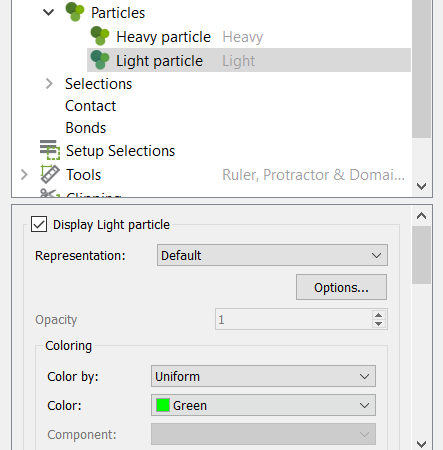443x450 pixels.
Task: Open the Color dropdown showing Green
Action: click(x=263, y=405)
